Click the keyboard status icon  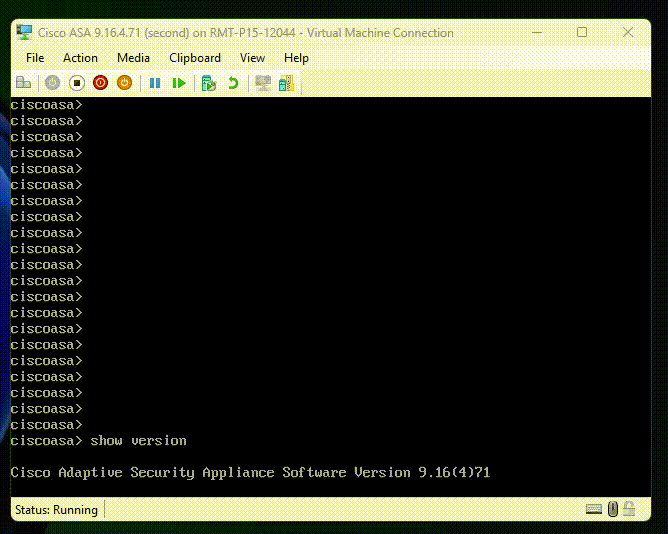point(593,509)
